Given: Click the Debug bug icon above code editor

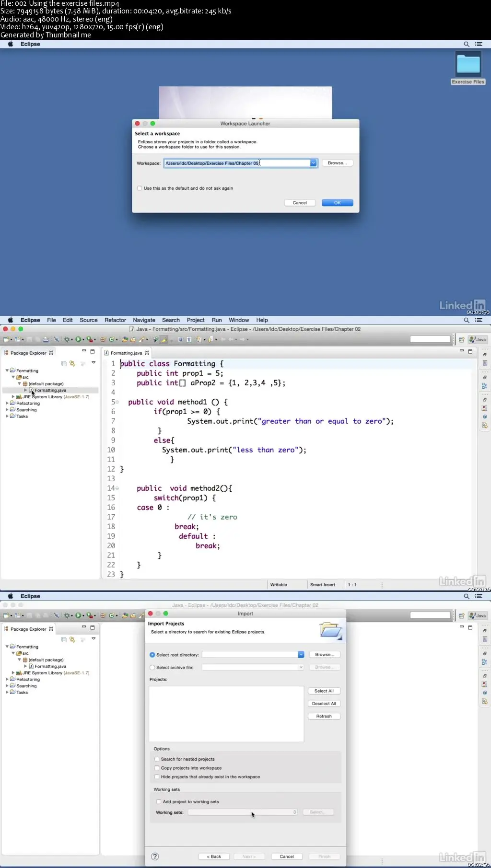Looking at the screenshot, I should pyautogui.click(x=67, y=339).
